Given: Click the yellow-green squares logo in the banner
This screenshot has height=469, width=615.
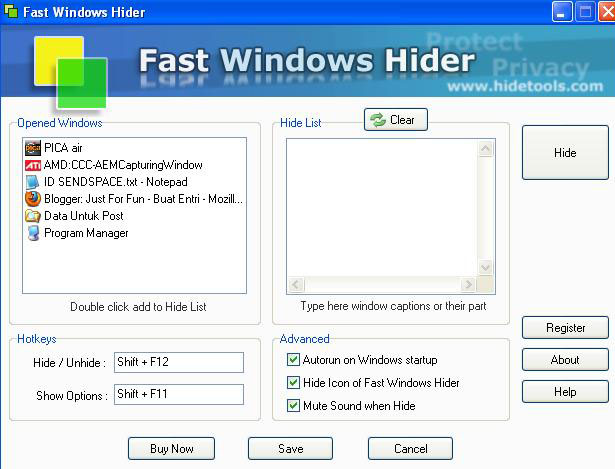Looking at the screenshot, I should pos(71,72).
